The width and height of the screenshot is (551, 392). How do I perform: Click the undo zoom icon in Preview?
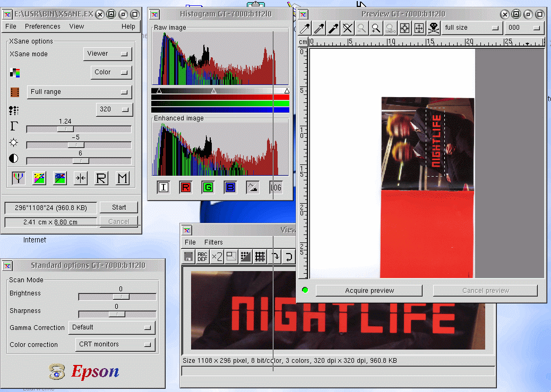tap(390, 28)
